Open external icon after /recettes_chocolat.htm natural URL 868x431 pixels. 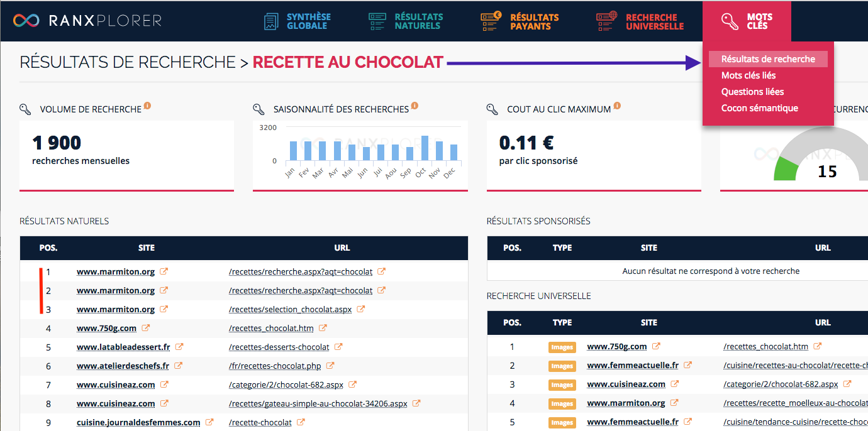pos(323,328)
